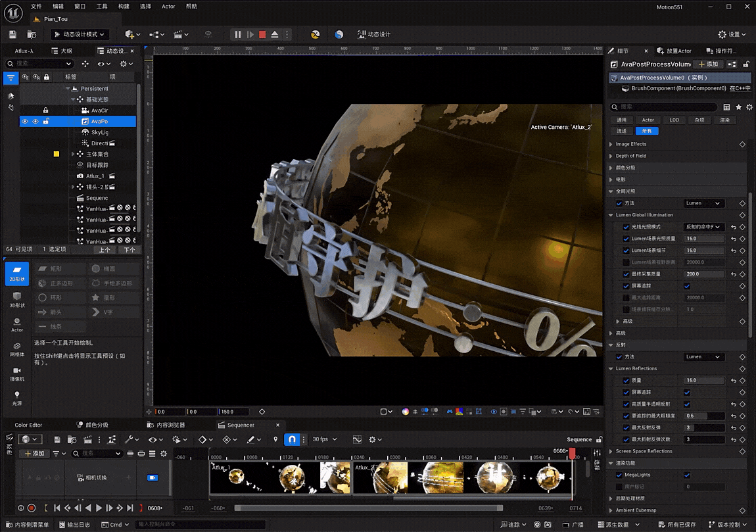Click the 下个 next button in the outliner
The image size is (756, 532).
[x=130, y=250]
